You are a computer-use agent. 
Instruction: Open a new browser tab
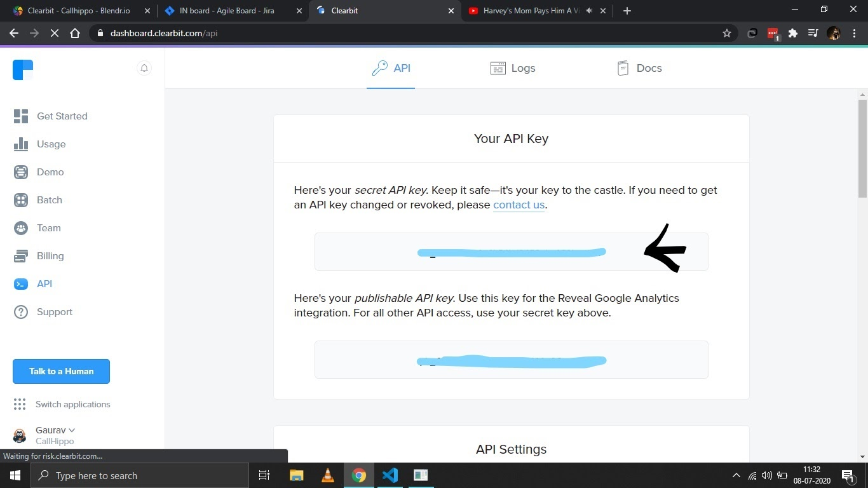627,11
